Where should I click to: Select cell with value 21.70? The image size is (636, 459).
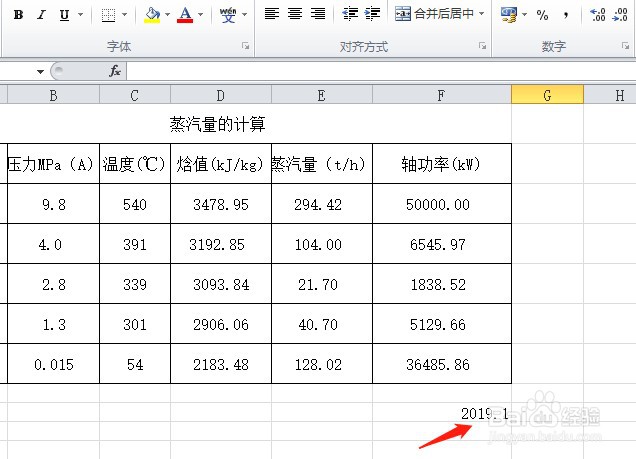click(x=322, y=284)
